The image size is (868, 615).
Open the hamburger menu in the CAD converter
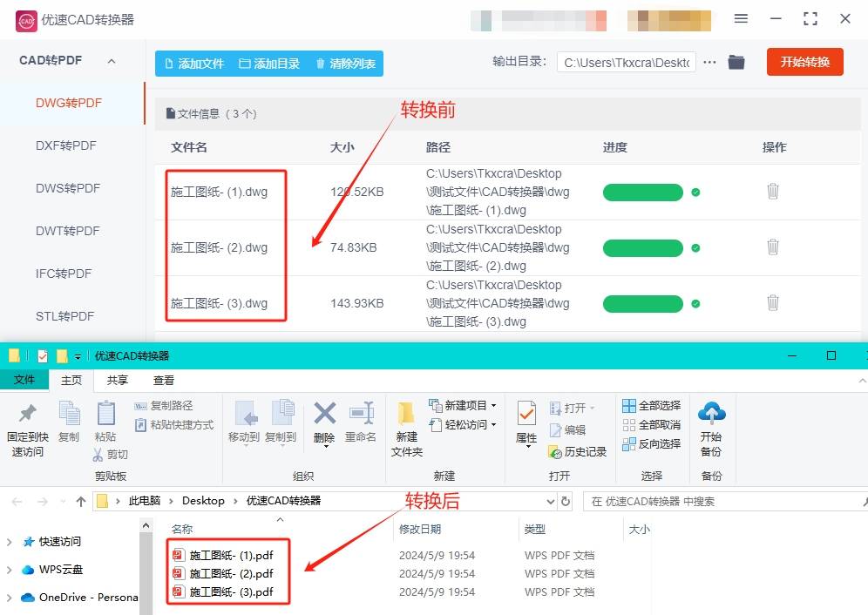coord(741,19)
